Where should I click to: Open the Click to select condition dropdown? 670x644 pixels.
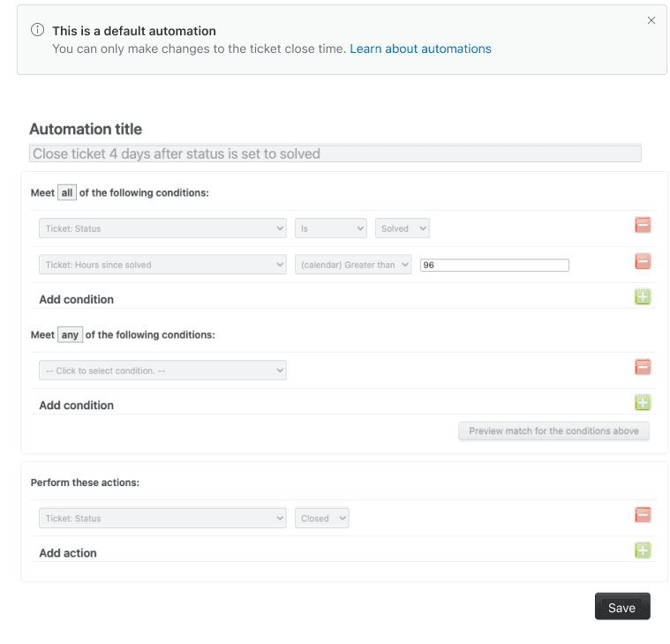162,371
